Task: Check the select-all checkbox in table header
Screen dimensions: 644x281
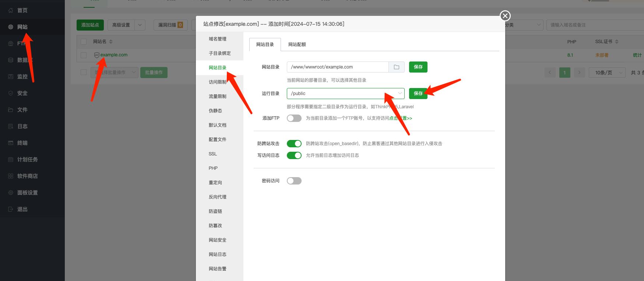Action: click(x=84, y=42)
